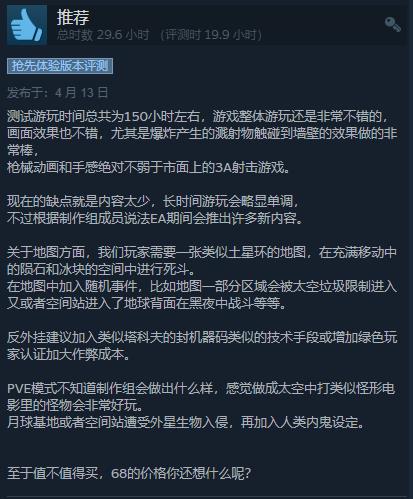
Task: Click the line starting with 又或者空间站
Action: [x=147, y=303]
